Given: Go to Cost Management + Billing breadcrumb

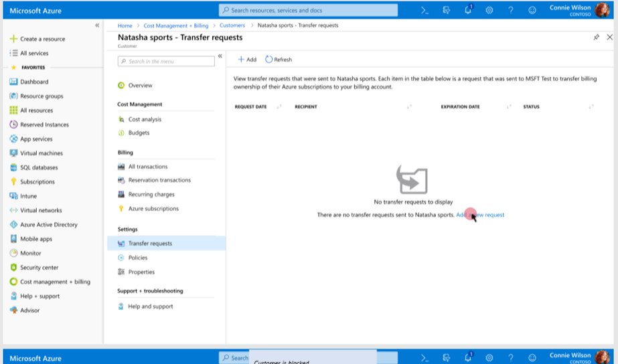Looking at the screenshot, I should 176,25.
